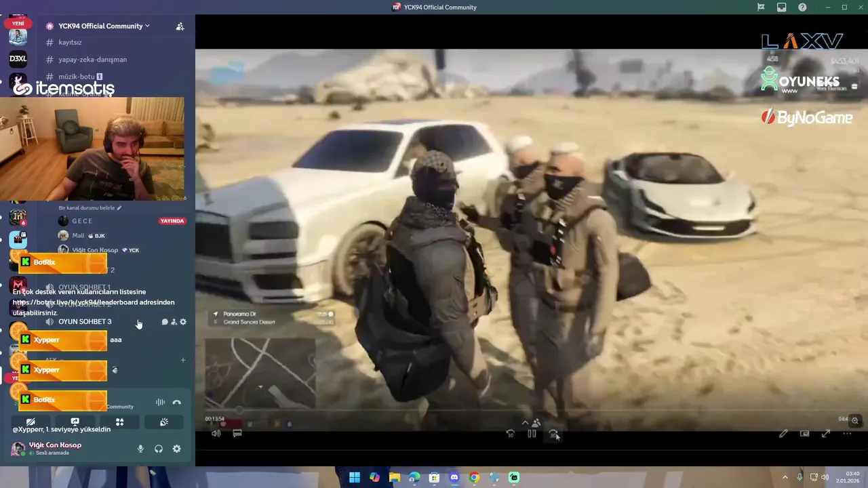Pause the video playback
This screenshot has height=488, width=868.
[x=532, y=434]
